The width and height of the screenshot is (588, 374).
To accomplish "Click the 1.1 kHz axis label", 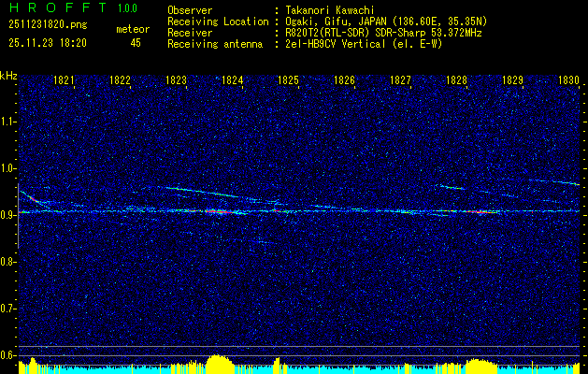I will (x=8, y=122).
